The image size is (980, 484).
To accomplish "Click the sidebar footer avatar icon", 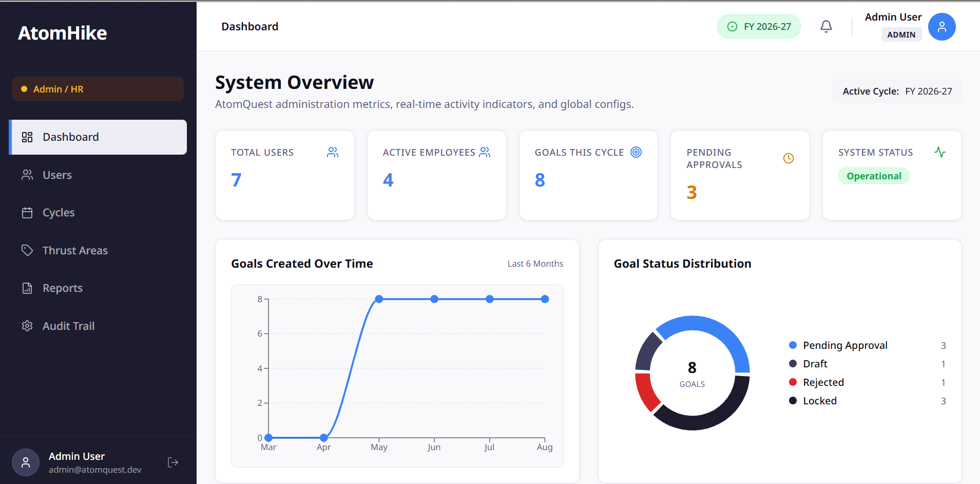I will click(26, 462).
